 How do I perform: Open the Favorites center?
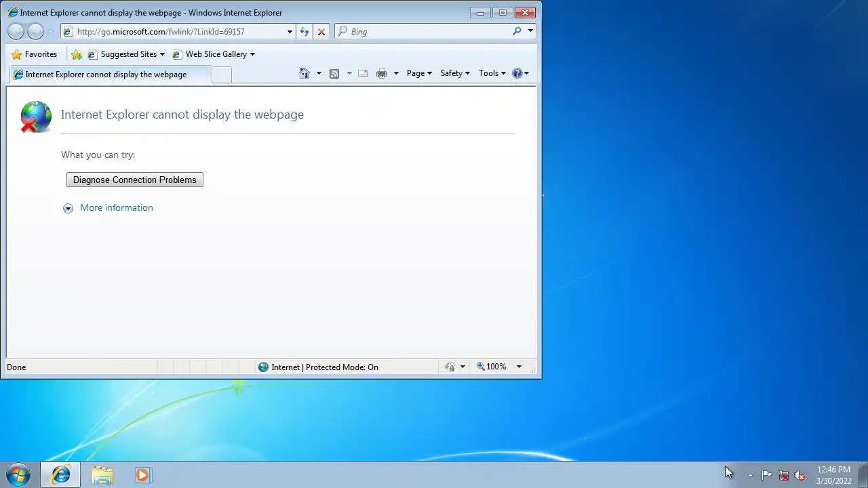tap(35, 54)
